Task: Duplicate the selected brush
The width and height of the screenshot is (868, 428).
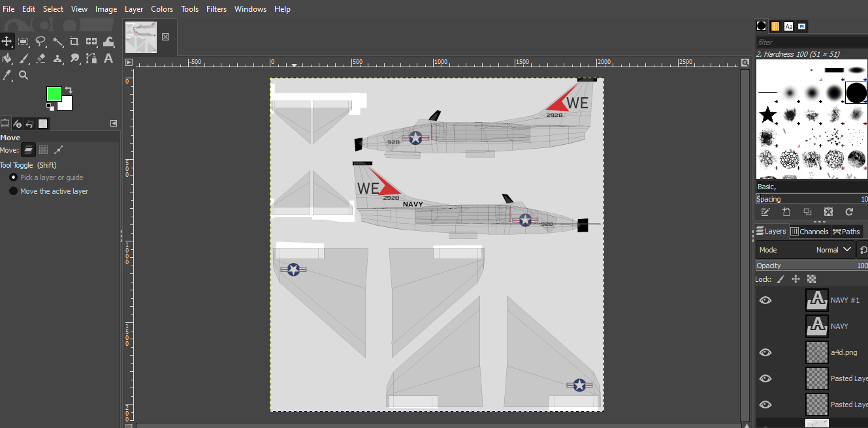Action: (x=807, y=212)
